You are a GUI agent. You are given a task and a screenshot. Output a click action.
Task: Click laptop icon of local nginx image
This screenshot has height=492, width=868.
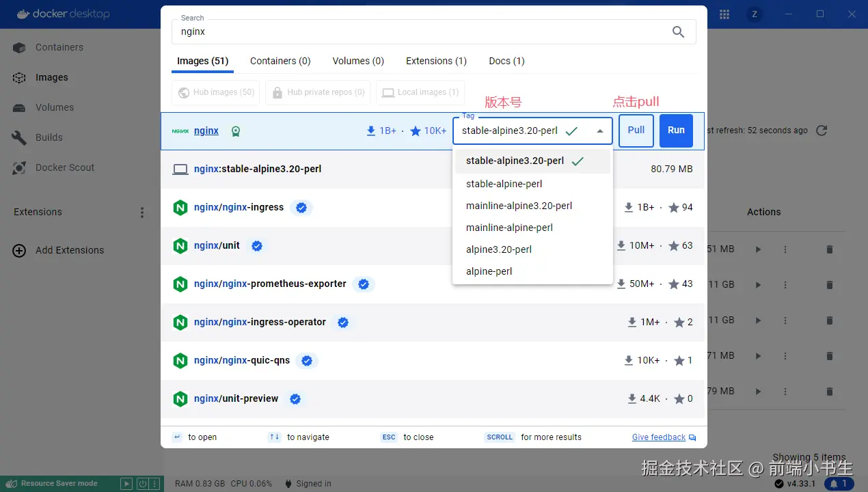[180, 169]
